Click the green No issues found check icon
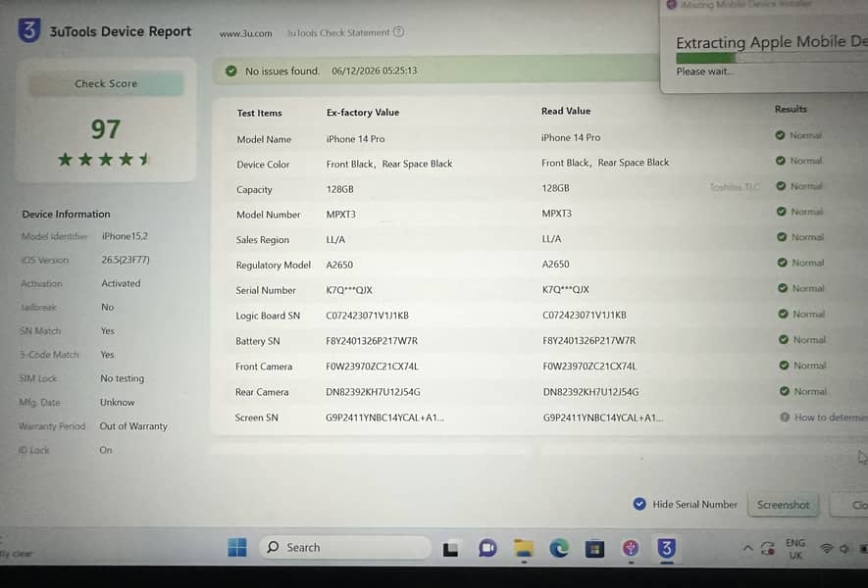The width and height of the screenshot is (868, 588). [231, 71]
